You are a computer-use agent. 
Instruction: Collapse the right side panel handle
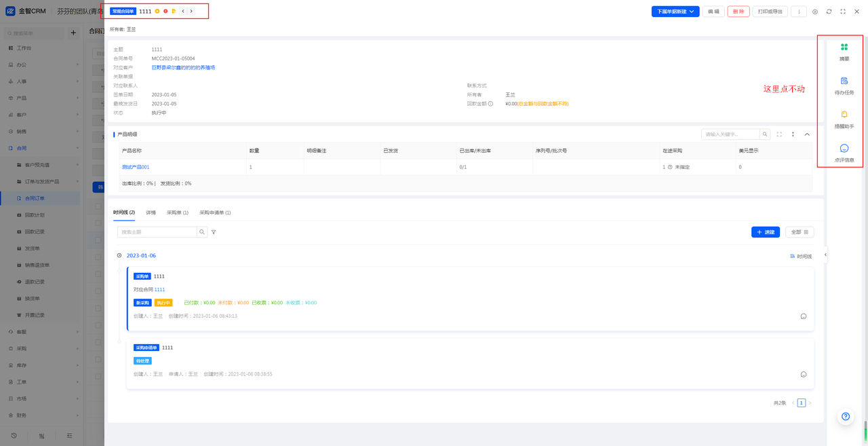(x=825, y=255)
